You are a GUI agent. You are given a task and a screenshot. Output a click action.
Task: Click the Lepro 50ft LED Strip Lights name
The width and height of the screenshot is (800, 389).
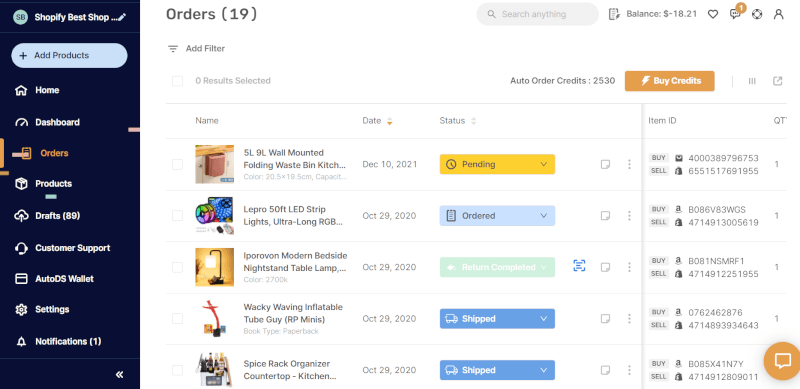pos(292,216)
